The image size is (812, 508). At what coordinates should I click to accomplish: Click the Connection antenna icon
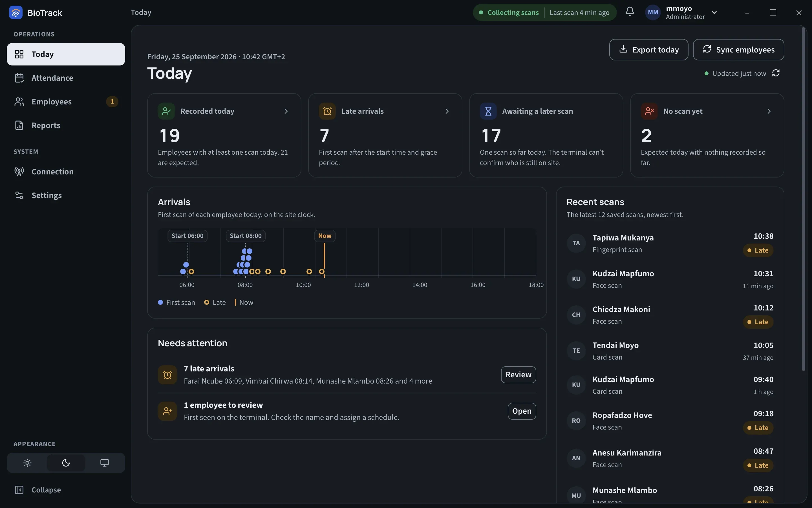coord(19,172)
